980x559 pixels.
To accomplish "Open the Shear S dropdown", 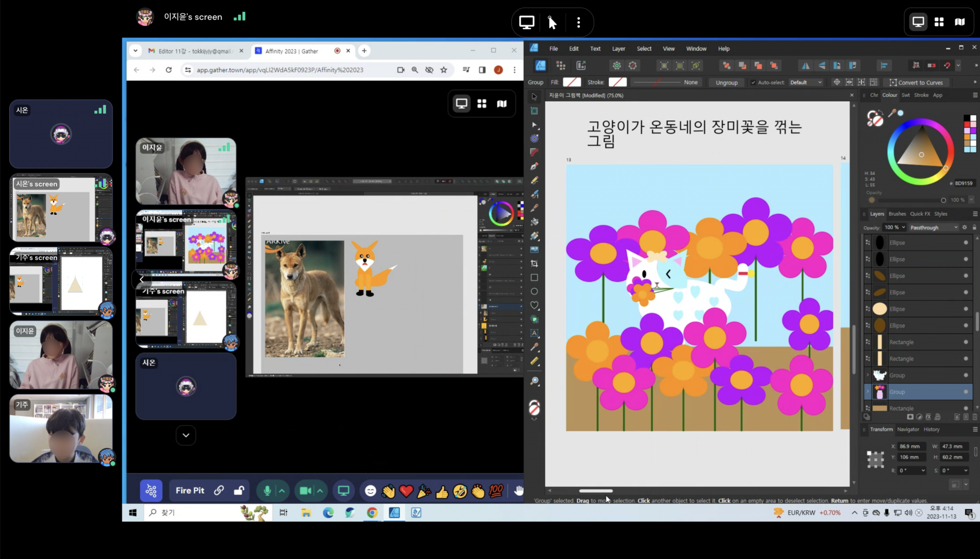I will point(965,471).
